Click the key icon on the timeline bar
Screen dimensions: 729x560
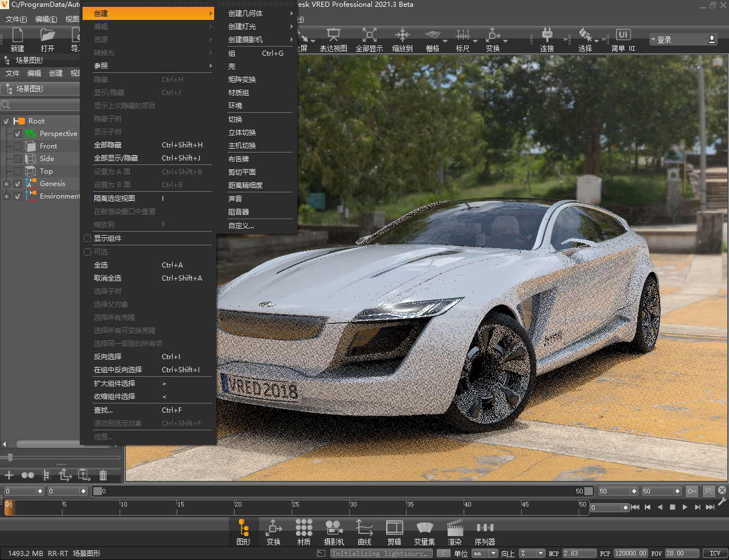(x=692, y=491)
